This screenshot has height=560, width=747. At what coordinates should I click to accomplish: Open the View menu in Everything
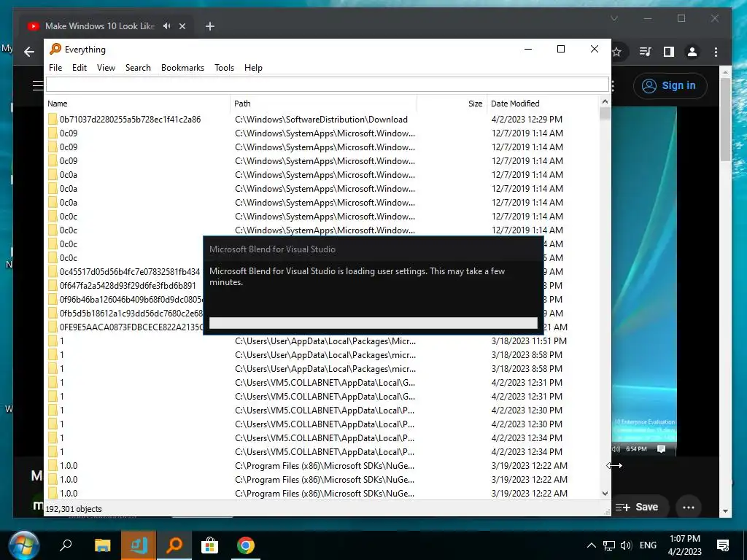106,68
